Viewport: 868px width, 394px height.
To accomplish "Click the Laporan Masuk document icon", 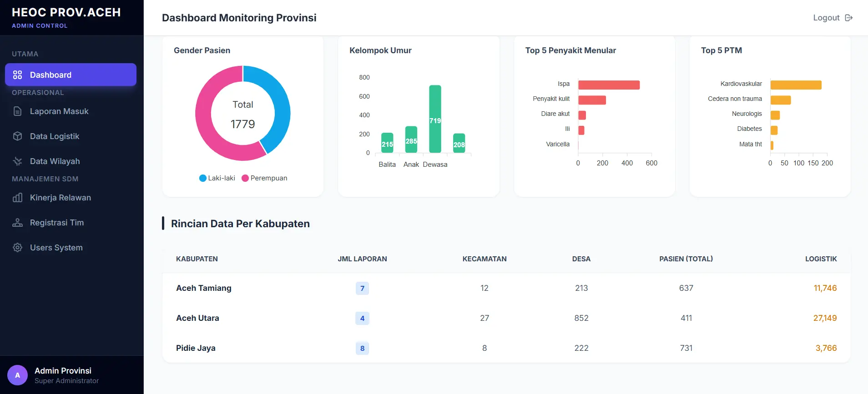I will pos(18,111).
